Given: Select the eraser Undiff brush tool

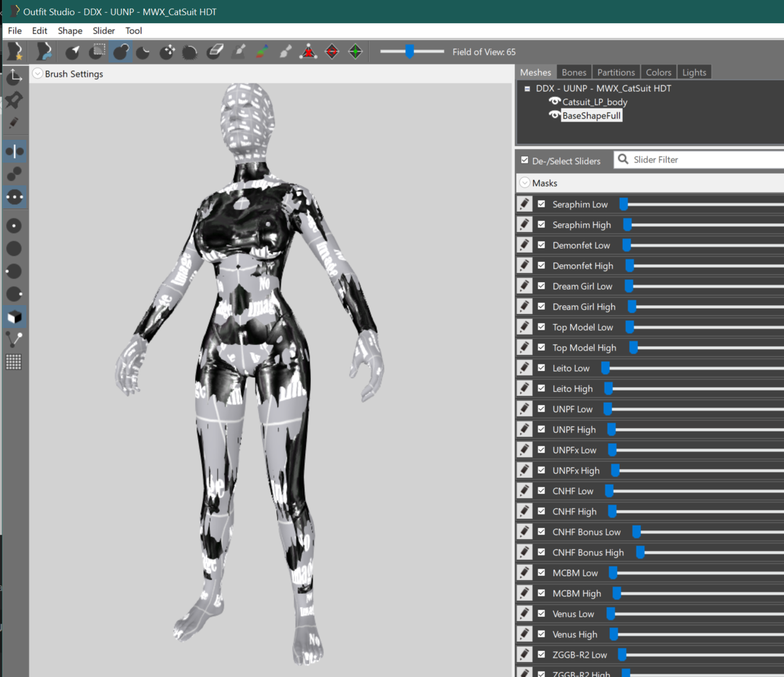Looking at the screenshot, I should [215, 51].
